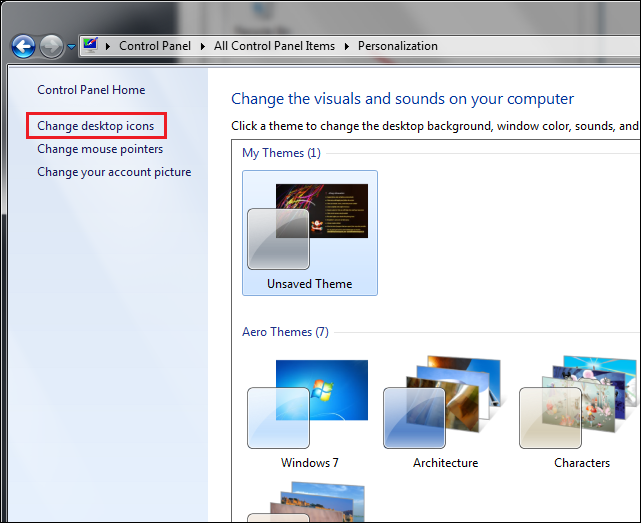Click the Personalization icon in address bar
Viewport: 641px width, 523px height.
tap(91, 45)
